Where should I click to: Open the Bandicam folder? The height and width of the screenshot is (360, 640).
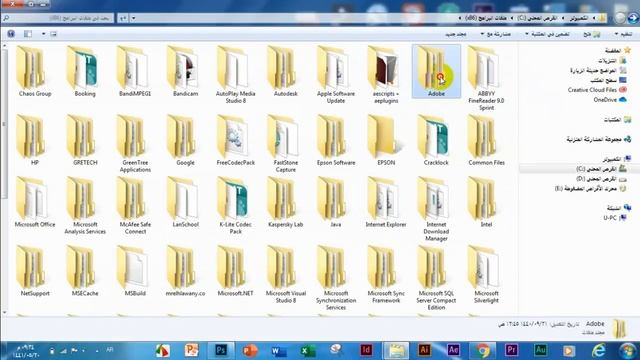[185, 71]
